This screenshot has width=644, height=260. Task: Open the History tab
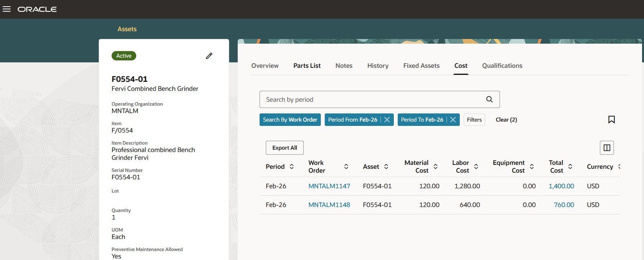(378, 65)
